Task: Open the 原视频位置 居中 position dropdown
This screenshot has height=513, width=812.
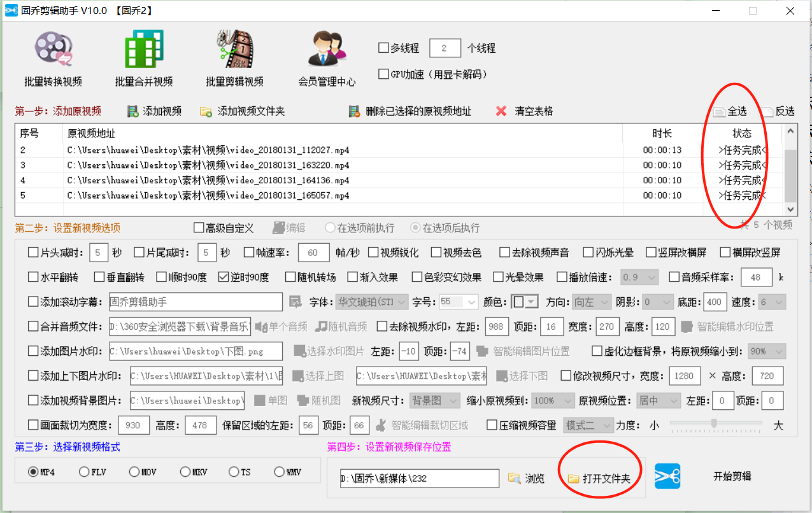Action: tap(658, 400)
